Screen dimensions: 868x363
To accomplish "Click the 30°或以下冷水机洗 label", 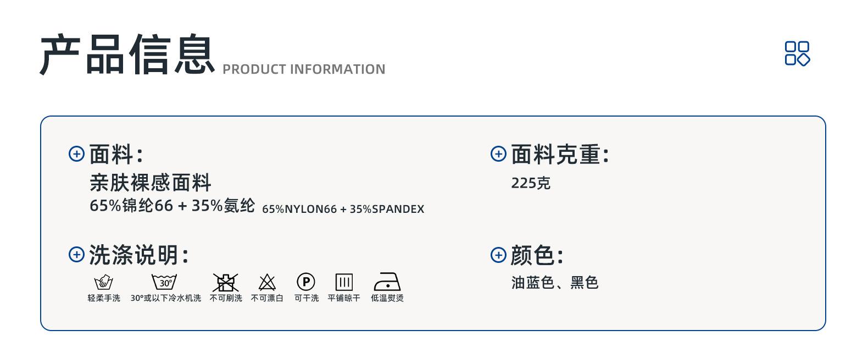I will click(166, 298).
